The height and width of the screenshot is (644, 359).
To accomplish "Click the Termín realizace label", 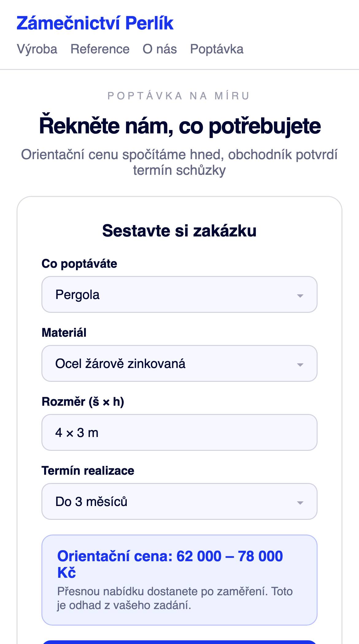I will pyautogui.click(x=88, y=471).
